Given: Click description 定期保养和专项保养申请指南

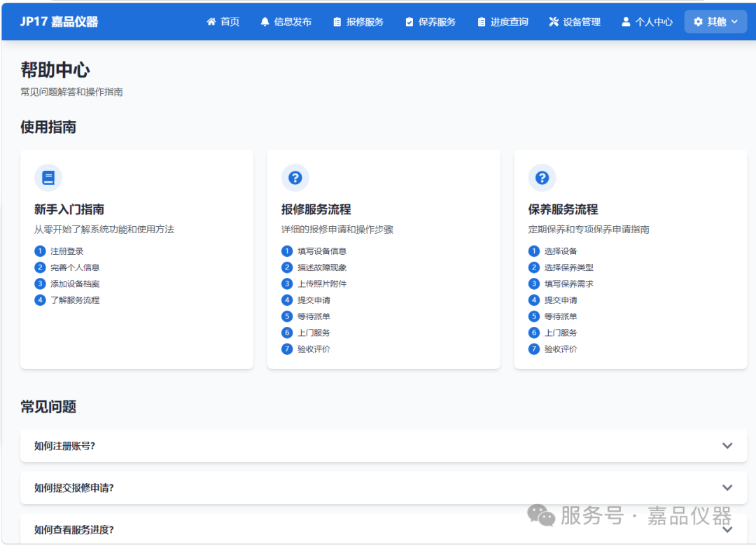Looking at the screenshot, I should pos(589,230).
